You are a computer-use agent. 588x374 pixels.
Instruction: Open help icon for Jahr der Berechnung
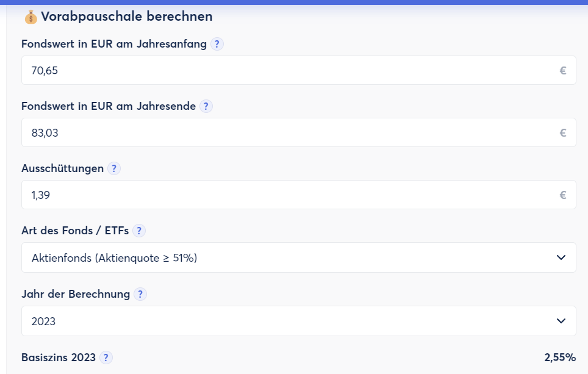pos(140,294)
